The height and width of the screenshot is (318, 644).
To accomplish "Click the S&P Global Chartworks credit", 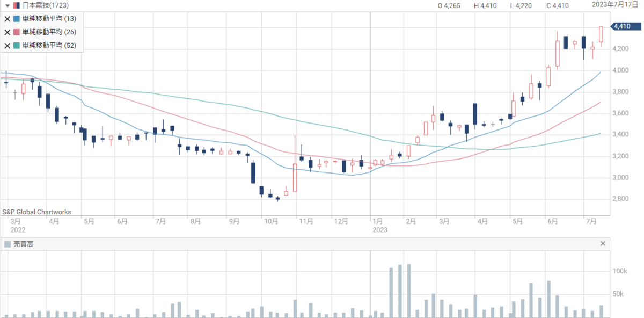I will pos(37,212).
